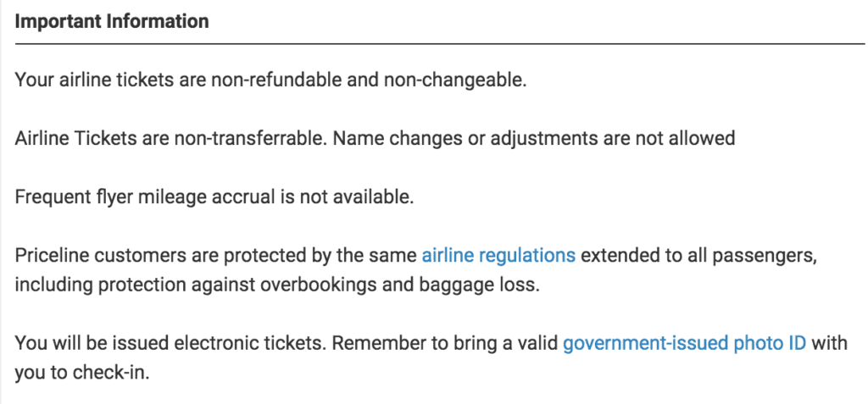Image resolution: width=868 pixels, height=404 pixels.
Task: Click the "Important Information" heading
Action: (x=112, y=21)
